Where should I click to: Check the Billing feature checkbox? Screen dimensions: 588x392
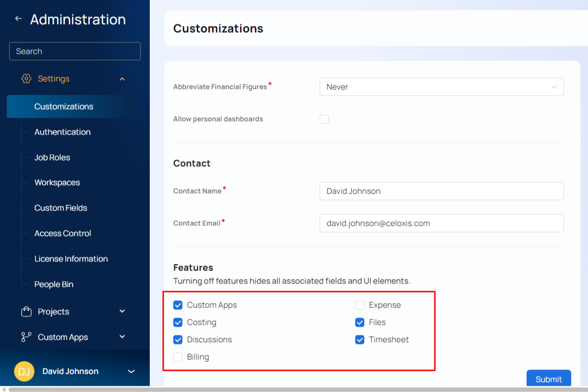(x=178, y=357)
